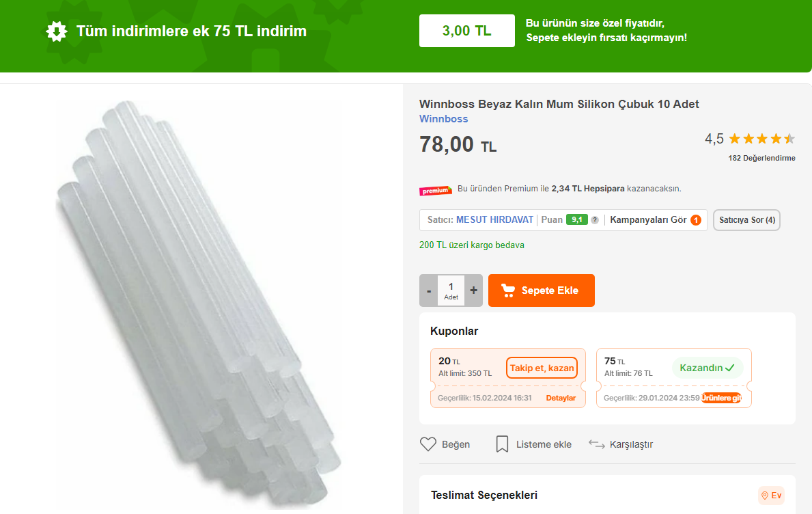Click the star rating display

click(761, 139)
